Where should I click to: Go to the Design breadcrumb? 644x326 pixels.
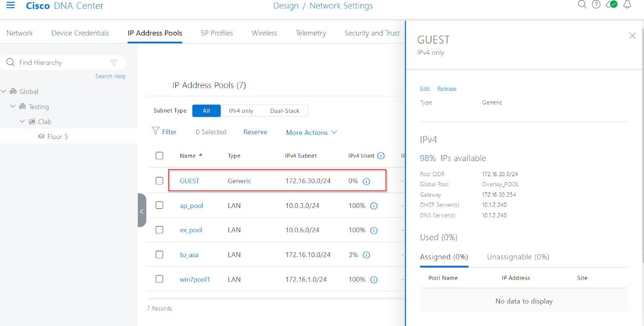(x=286, y=6)
